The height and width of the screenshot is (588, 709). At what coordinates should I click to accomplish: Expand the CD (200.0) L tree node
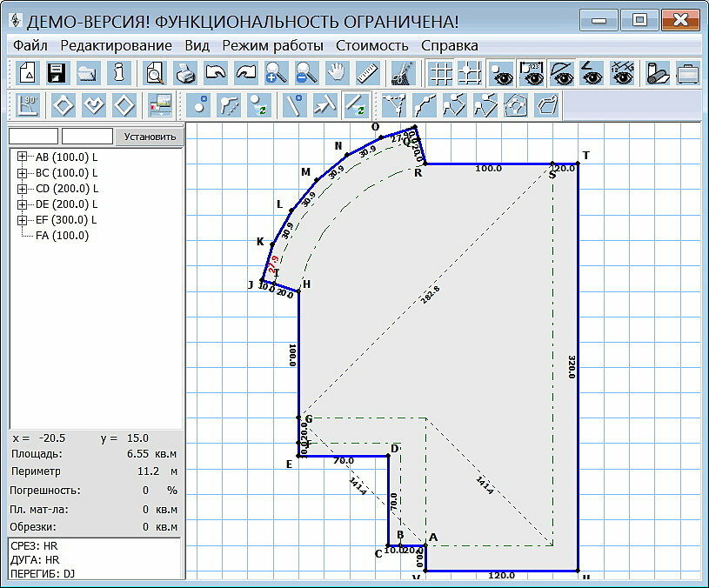(21, 189)
